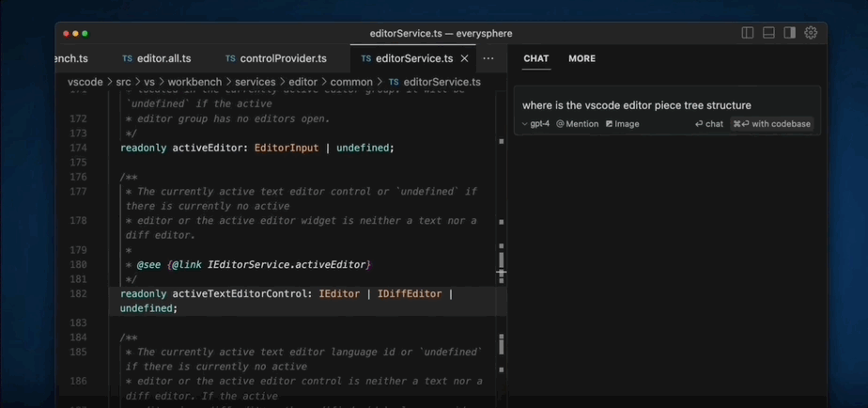Toggle the bottom panel layout icon
This screenshot has width=868, height=408.
pyautogui.click(x=768, y=33)
